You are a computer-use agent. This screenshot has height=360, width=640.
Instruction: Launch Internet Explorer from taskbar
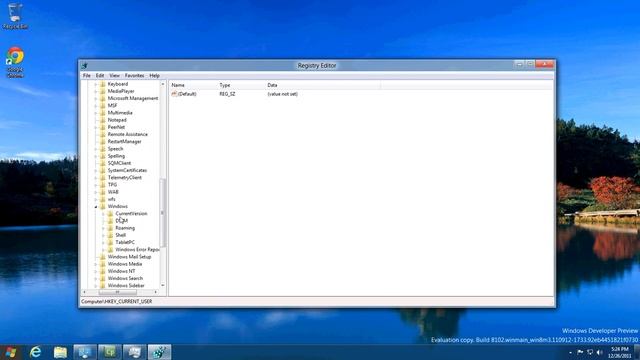pyautogui.click(x=36, y=352)
